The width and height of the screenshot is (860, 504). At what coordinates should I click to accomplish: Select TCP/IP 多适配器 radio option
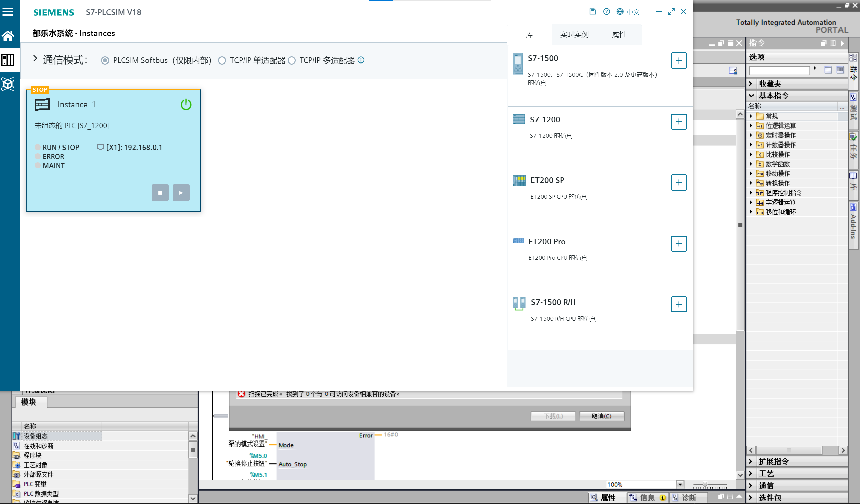[292, 60]
